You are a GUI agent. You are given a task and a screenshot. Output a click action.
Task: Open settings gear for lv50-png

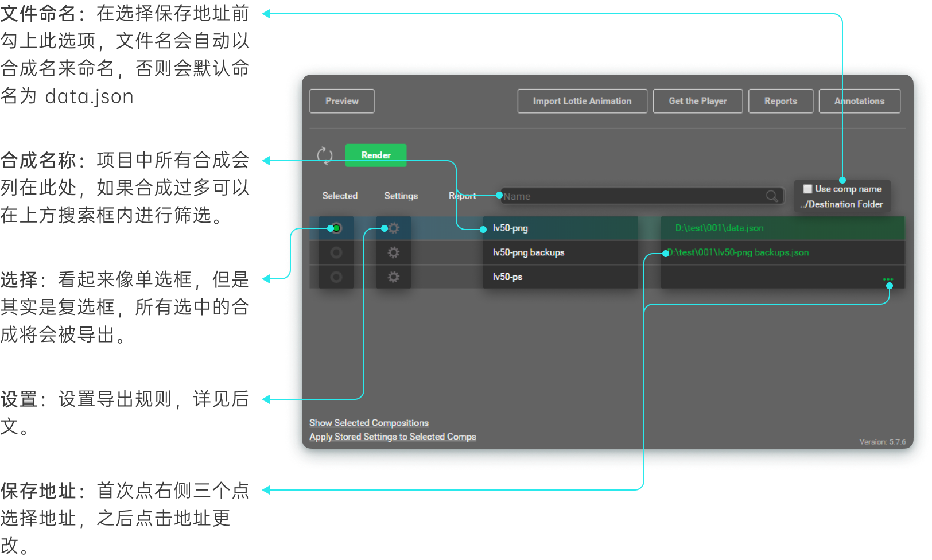coord(394,228)
